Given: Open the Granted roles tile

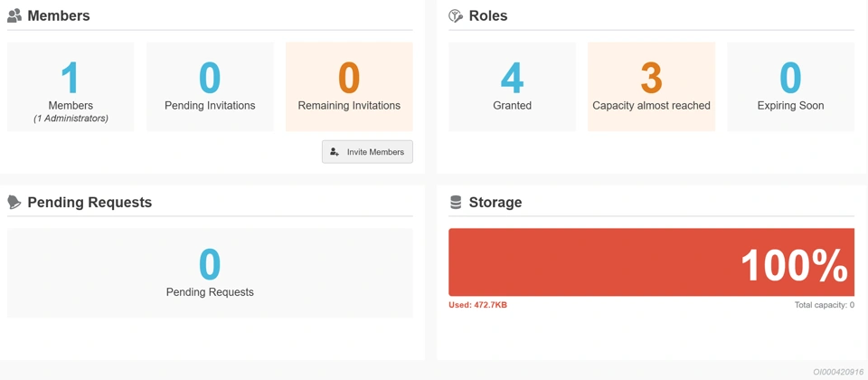Looking at the screenshot, I should 512,87.
